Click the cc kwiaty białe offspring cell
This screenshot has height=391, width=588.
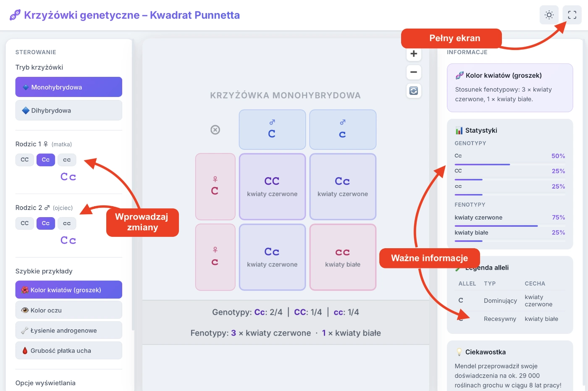343,257
